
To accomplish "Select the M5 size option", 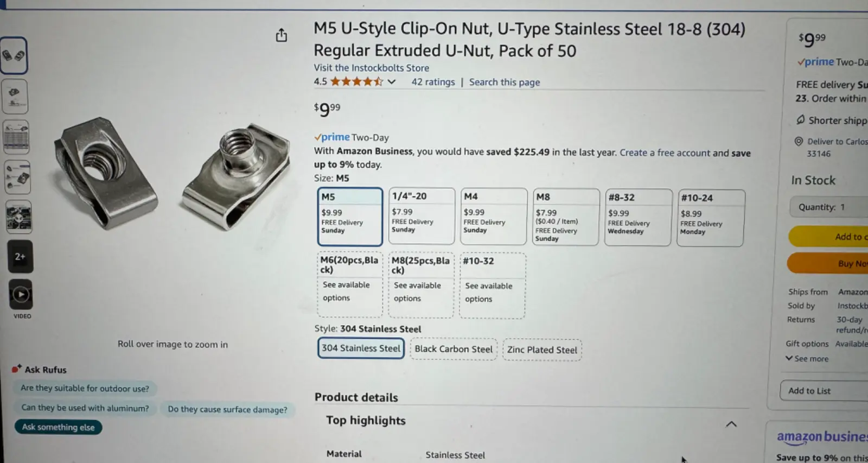I will pyautogui.click(x=349, y=217).
